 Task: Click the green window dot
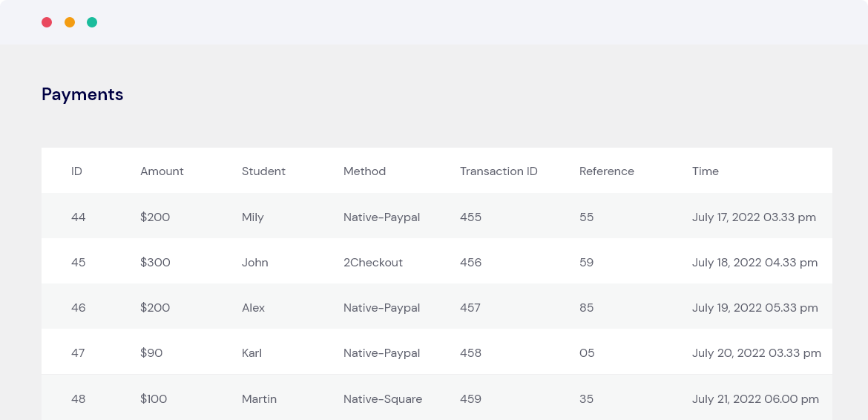coord(92,22)
